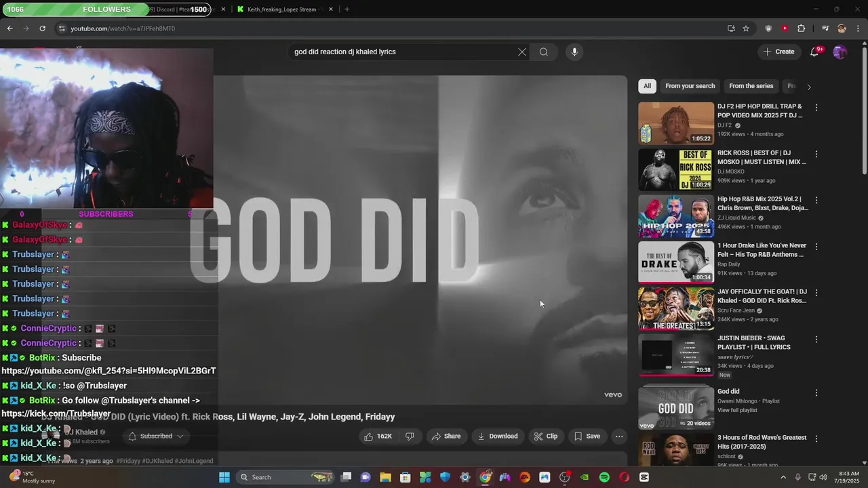
Task: Open the Best of Drake thumbnail
Action: 676,262
